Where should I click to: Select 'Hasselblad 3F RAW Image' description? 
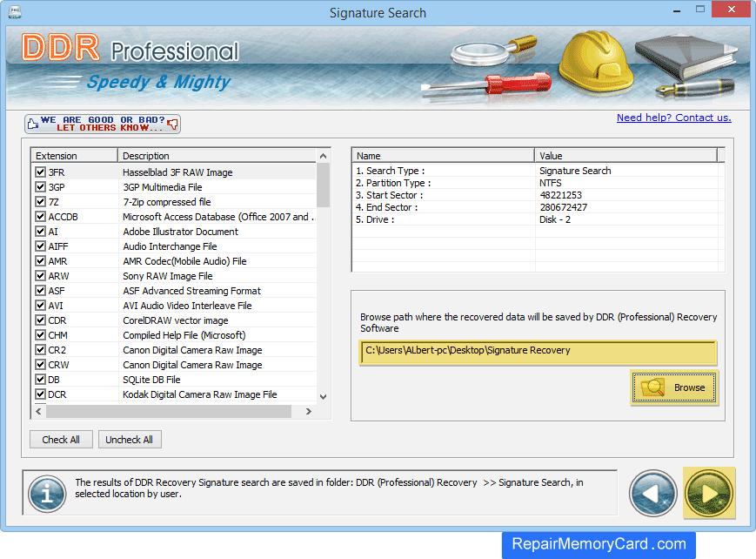177,172
